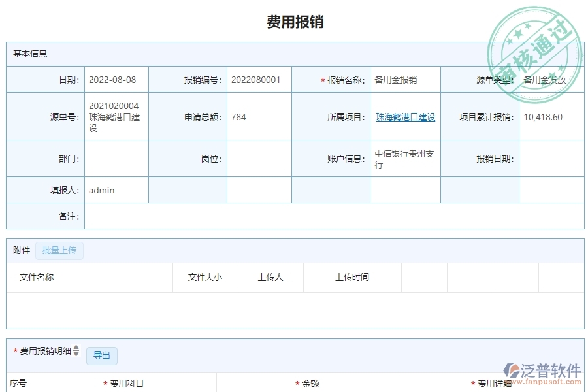Select the 上传时间 column header
The width and height of the screenshot is (588, 392).
point(351,277)
